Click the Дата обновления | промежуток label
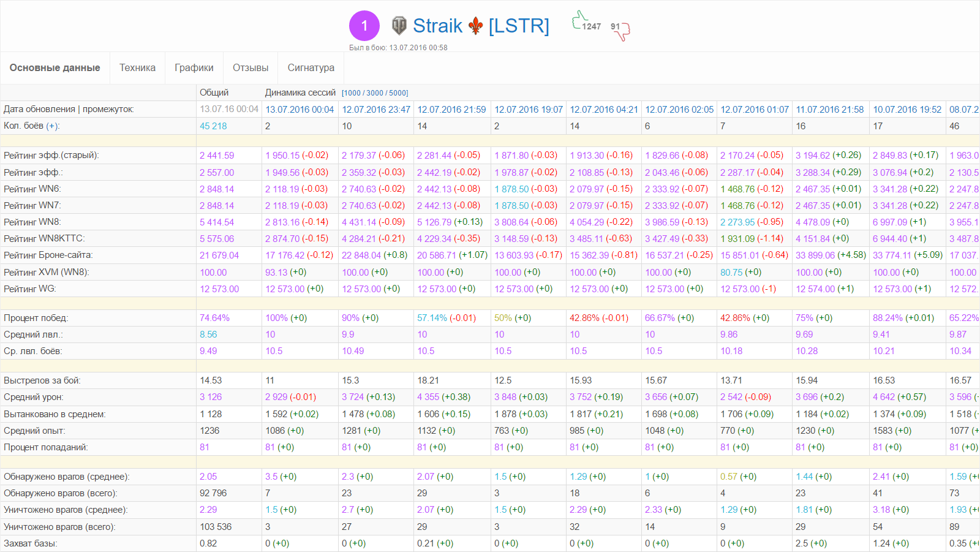 pos(69,109)
